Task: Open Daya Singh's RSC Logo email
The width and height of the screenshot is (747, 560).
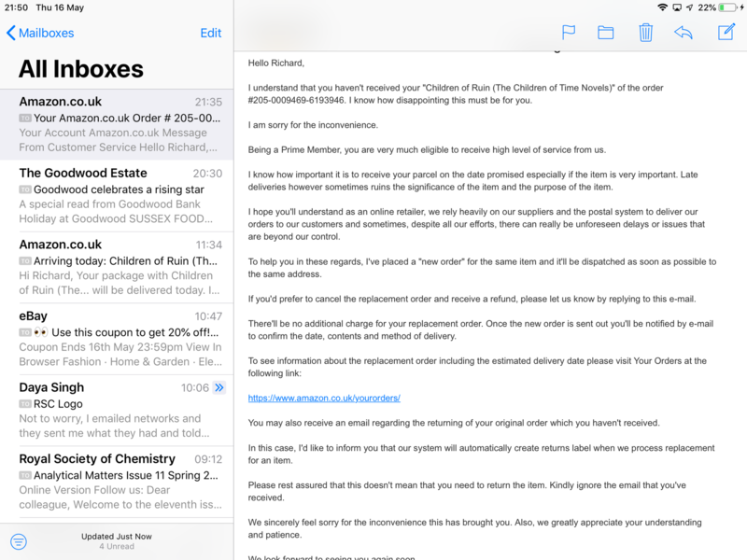Action: (117, 410)
